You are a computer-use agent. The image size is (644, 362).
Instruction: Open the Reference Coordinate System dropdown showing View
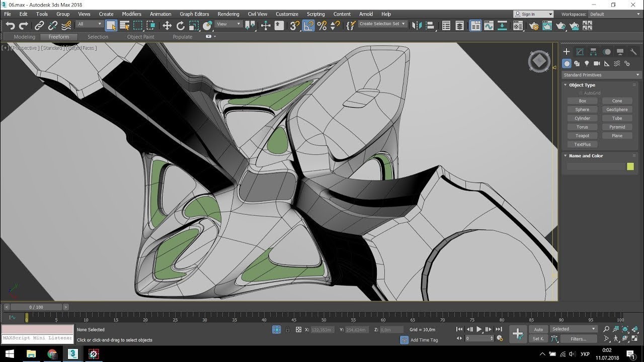(x=229, y=24)
